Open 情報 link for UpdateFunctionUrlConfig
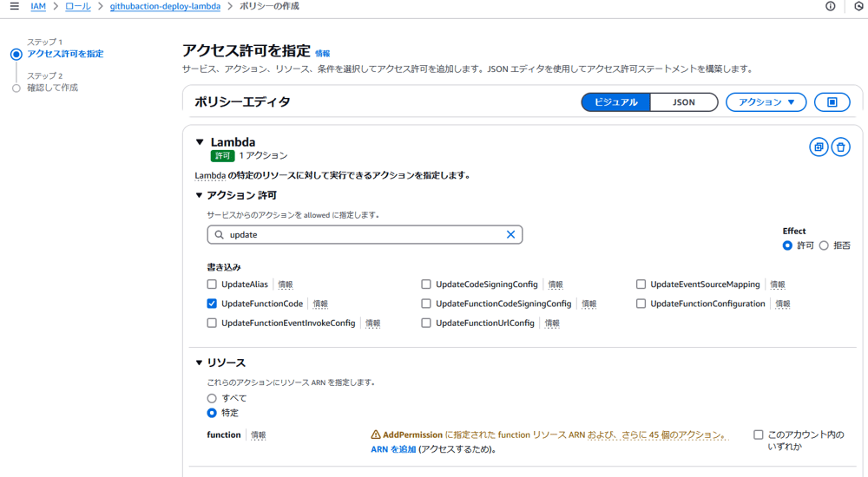The height and width of the screenshot is (477, 868). pos(552,323)
